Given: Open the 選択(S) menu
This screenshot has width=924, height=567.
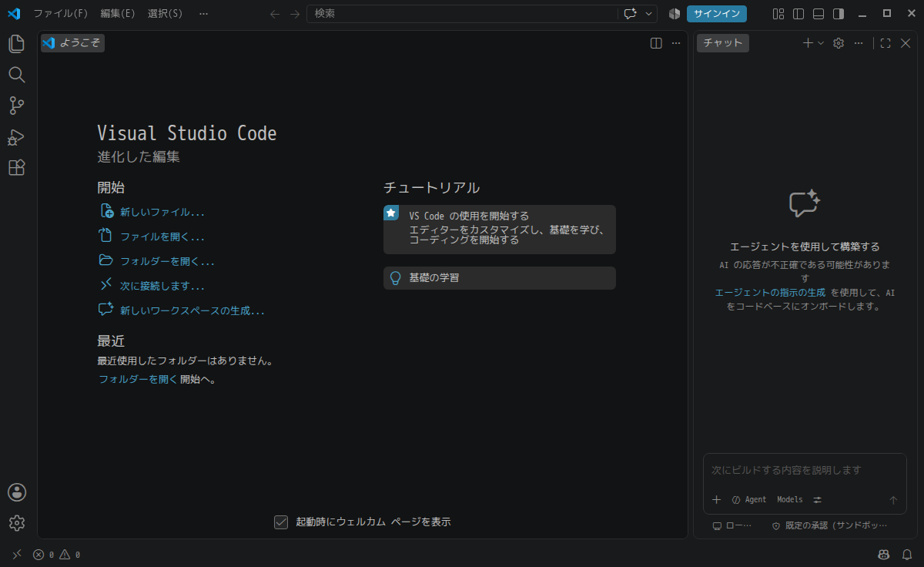Looking at the screenshot, I should point(166,14).
